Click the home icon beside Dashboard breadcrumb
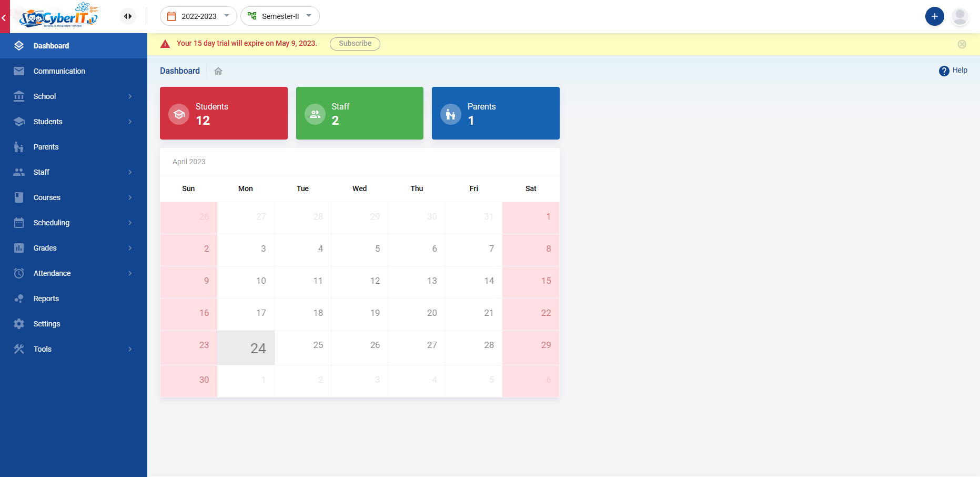The width and height of the screenshot is (980, 477). click(x=218, y=71)
